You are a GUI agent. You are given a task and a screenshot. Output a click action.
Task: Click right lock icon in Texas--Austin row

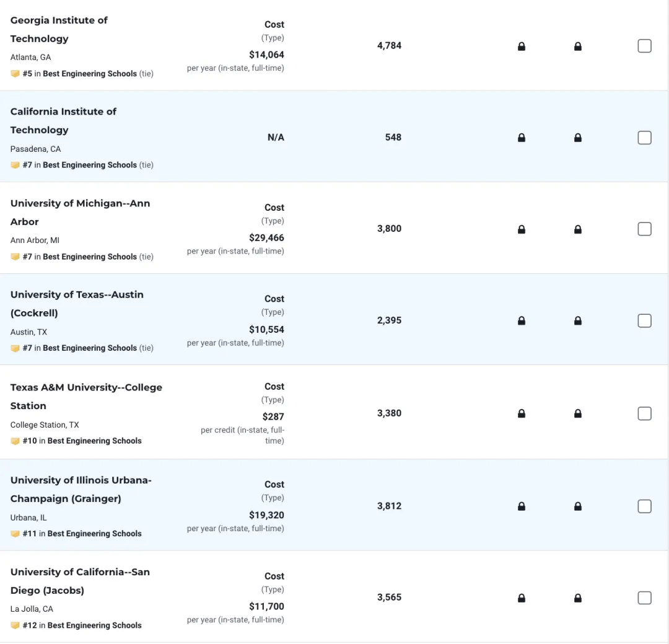(578, 321)
